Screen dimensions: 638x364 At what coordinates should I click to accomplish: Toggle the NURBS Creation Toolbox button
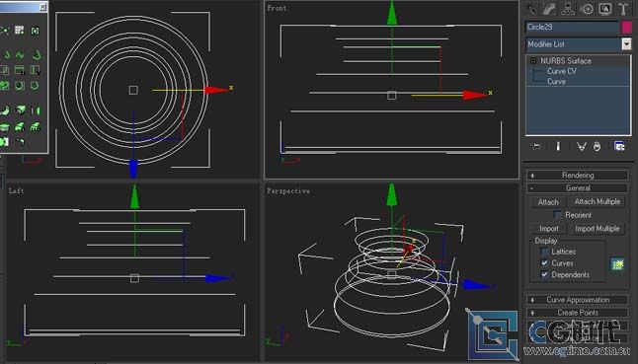[x=617, y=264]
